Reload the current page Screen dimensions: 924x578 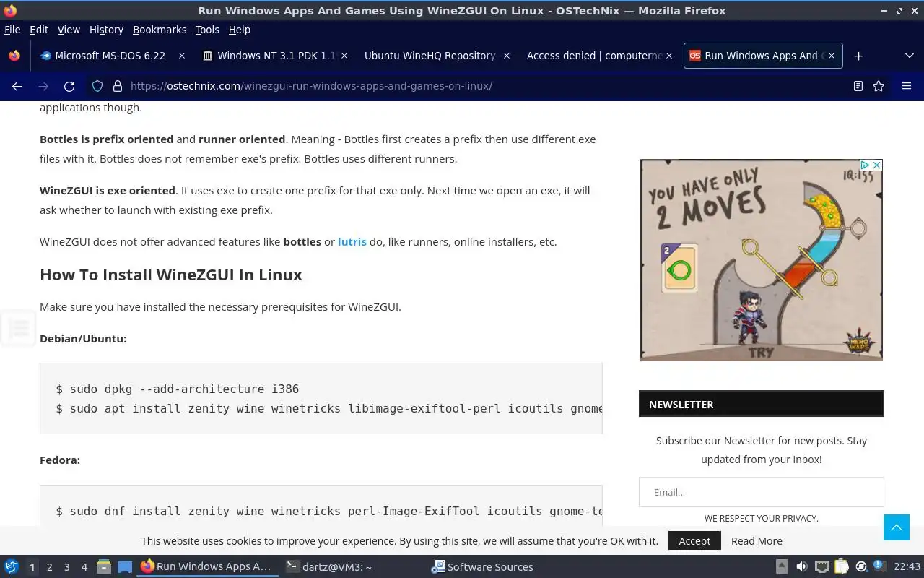coord(69,86)
